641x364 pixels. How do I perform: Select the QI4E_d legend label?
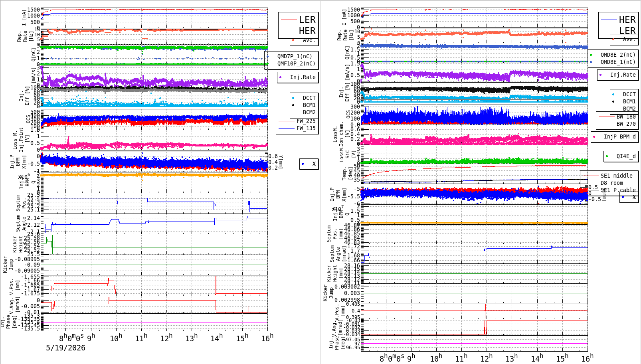coord(626,156)
